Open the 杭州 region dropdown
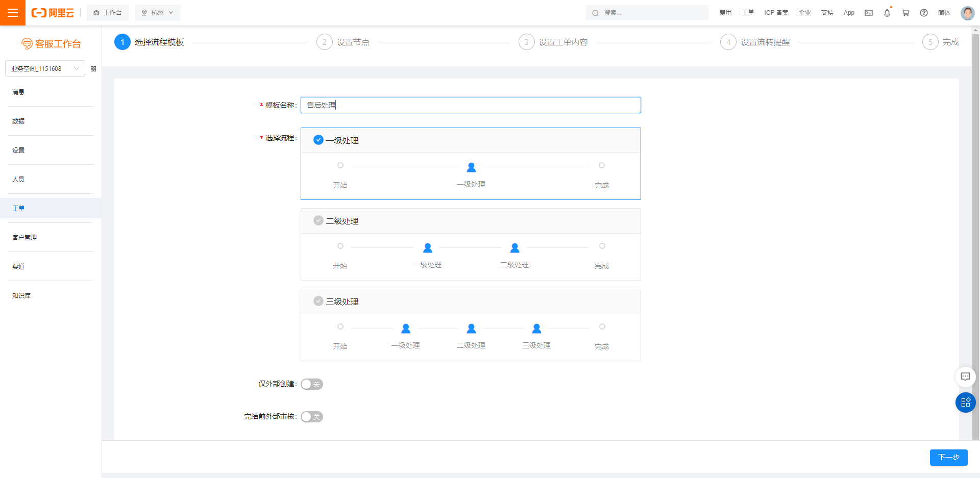980x478 pixels. (158, 13)
